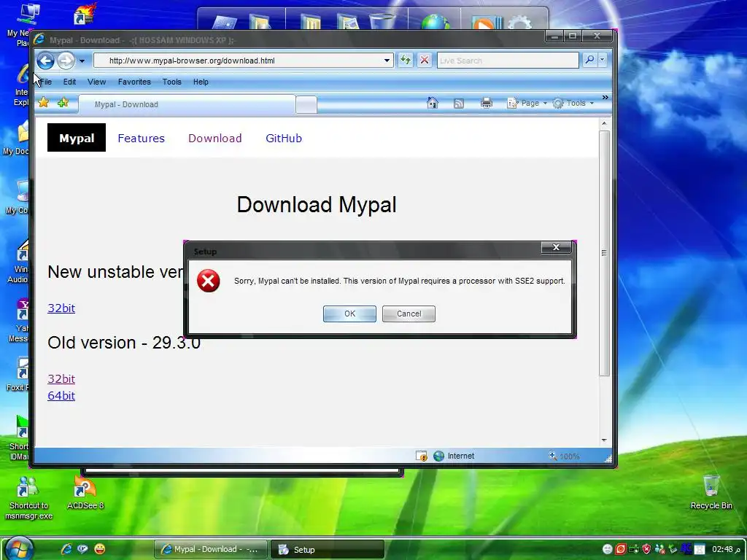The width and height of the screenshot is (747, 560).
Task: Open the Help menu
Action: 201,82
